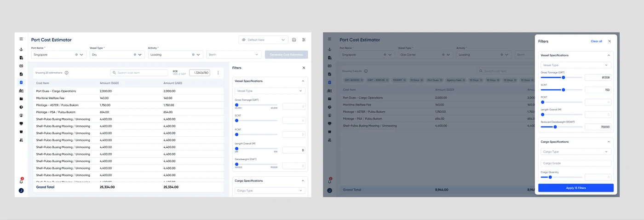
Task: Click the Cargo Grade input field
Action: [576, 163]
